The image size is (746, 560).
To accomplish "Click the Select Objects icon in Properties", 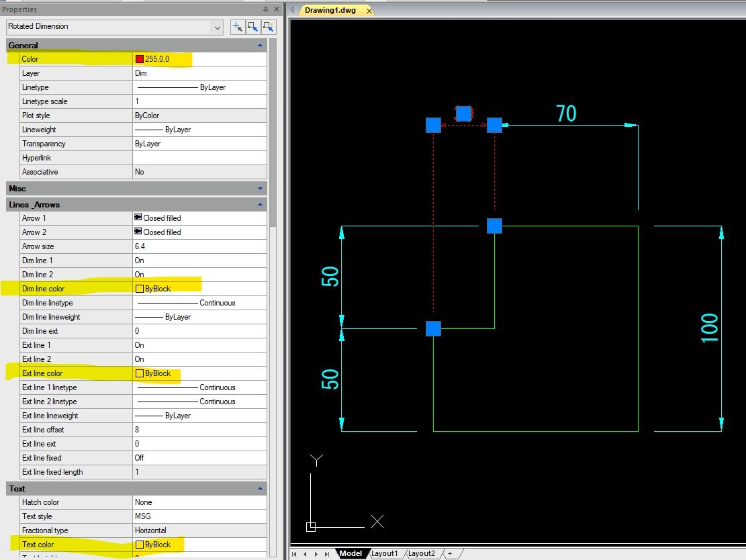I will click(252, 27).
